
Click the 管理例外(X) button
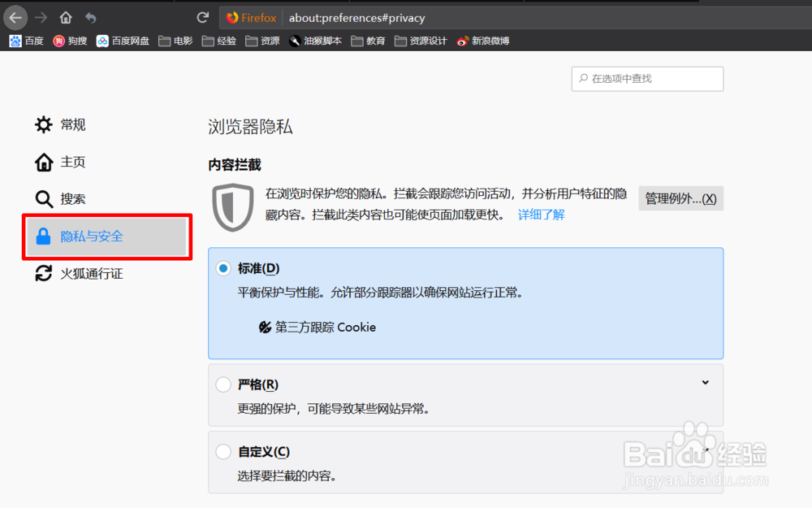(x=680, y=198)
